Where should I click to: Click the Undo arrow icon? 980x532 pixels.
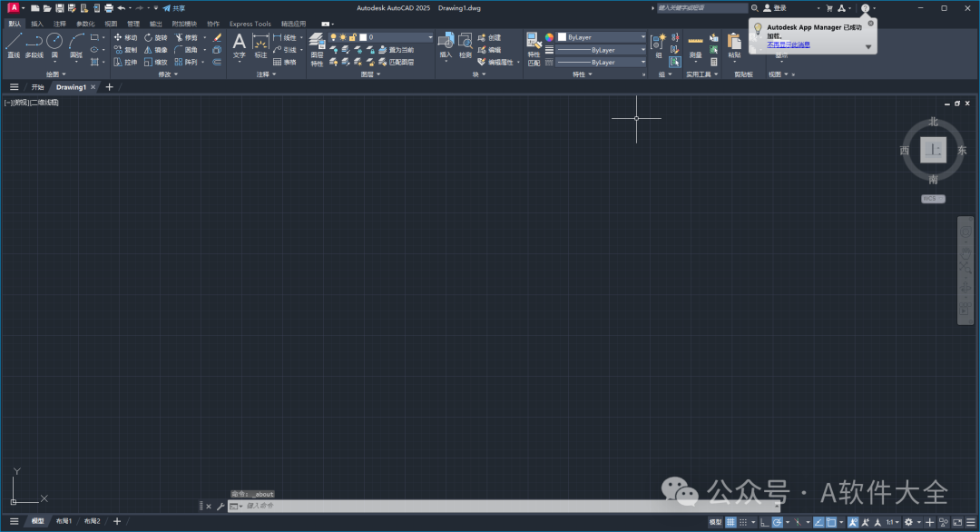click(122, 8)
